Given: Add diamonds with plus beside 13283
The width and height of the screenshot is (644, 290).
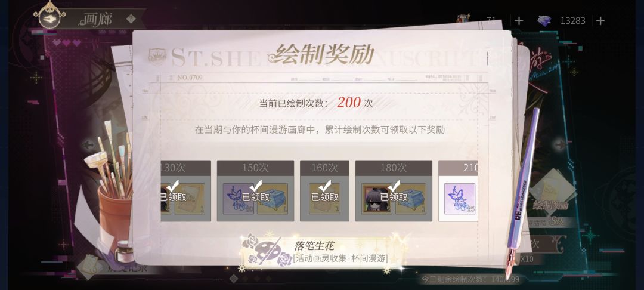Looking at the screenshot, I should point(600,20).
